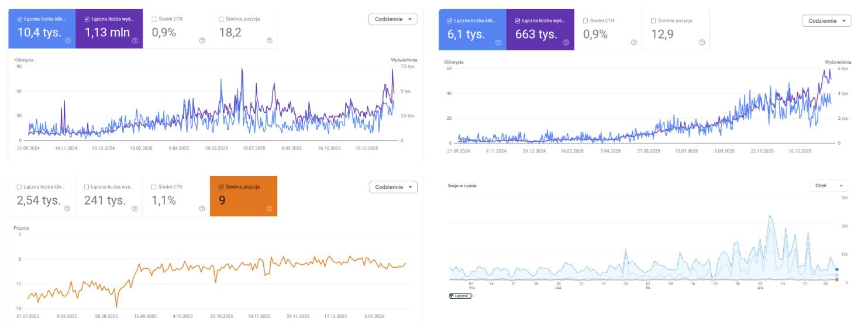
Task: Click the highest peak in the sessions chart
Action: coord(770,216)
